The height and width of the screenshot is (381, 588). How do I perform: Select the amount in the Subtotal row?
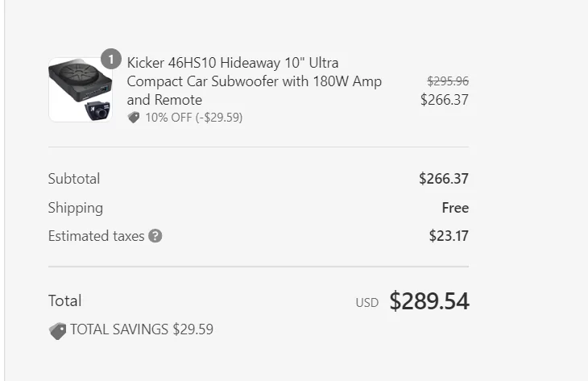(444, 179)
